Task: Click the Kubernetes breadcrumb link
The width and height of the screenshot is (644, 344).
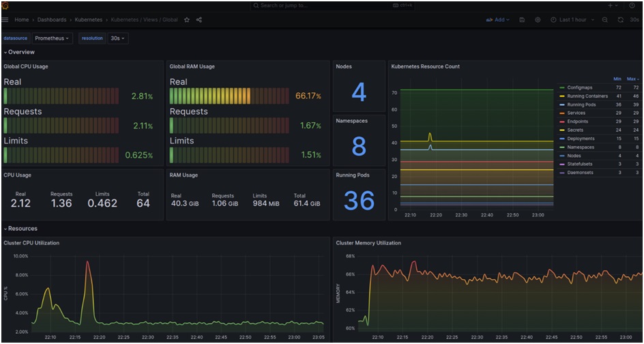Action: tap(89, 20)
